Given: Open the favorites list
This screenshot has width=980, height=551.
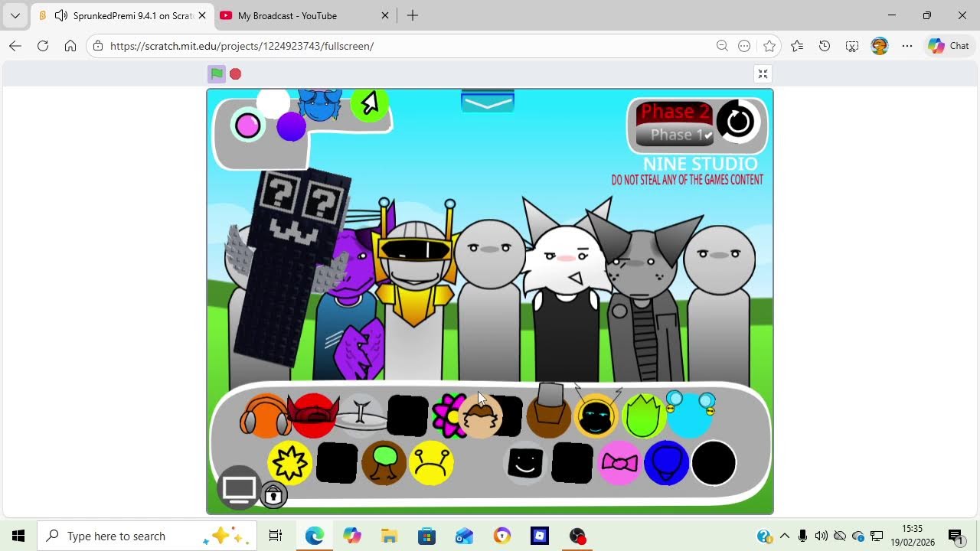Looking at the screenshot, I should pos(797,46).
